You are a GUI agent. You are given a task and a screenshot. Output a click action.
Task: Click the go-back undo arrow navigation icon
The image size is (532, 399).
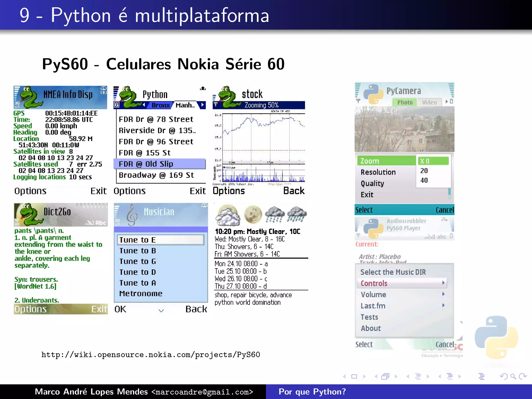click(x=504, y=376)
